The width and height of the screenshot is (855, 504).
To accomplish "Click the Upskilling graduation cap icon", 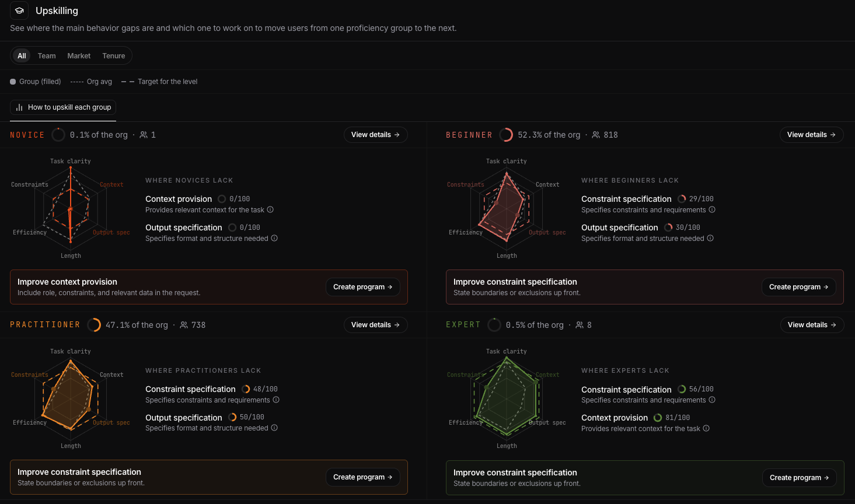I will (19, 10).
